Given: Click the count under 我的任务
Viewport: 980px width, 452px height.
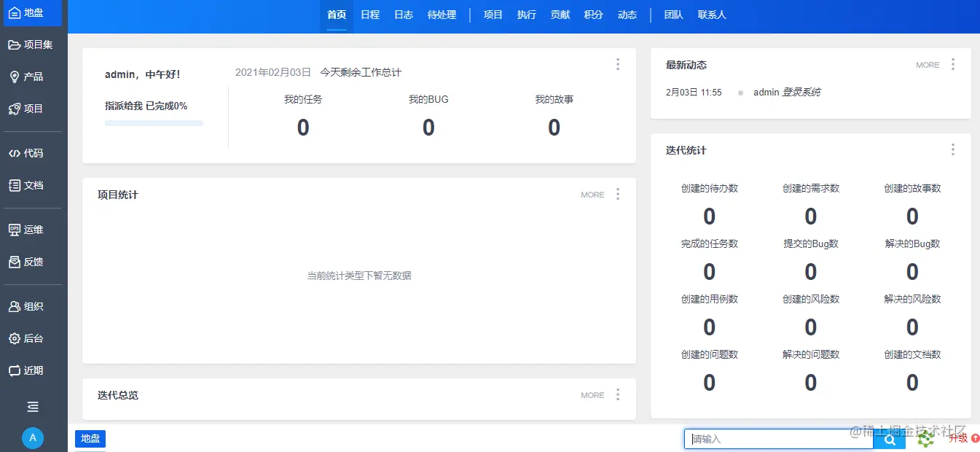Looking at the screenshot, I should tap(303, 128).
